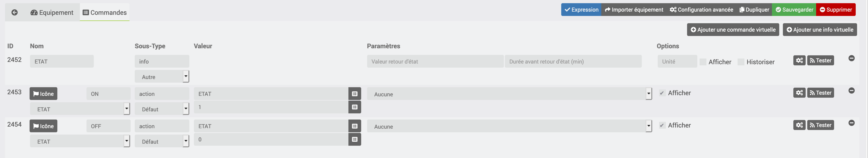Uncheck Afficher for the ON command
Viewport: 868px width, 158px height.
click(x=662, y=93)
